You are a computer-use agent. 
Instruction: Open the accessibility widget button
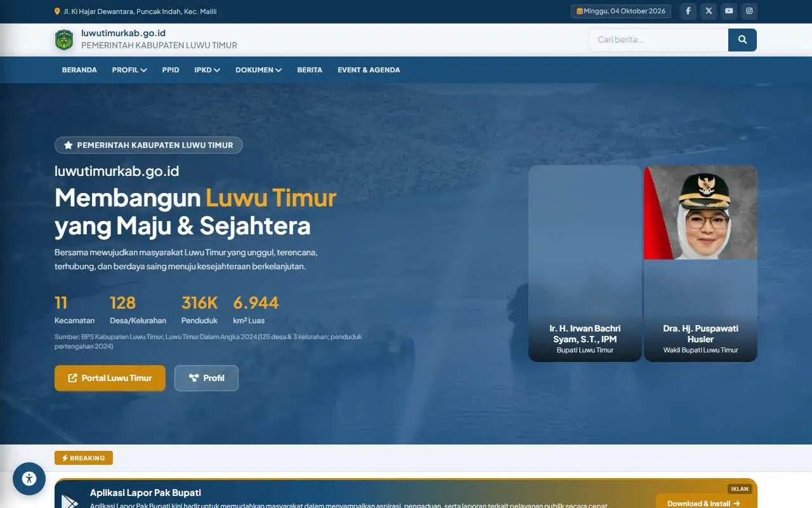(29, 479)
